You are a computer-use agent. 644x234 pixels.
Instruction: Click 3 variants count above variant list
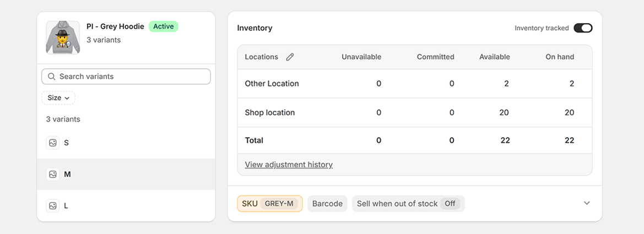(x=63, y=119)
